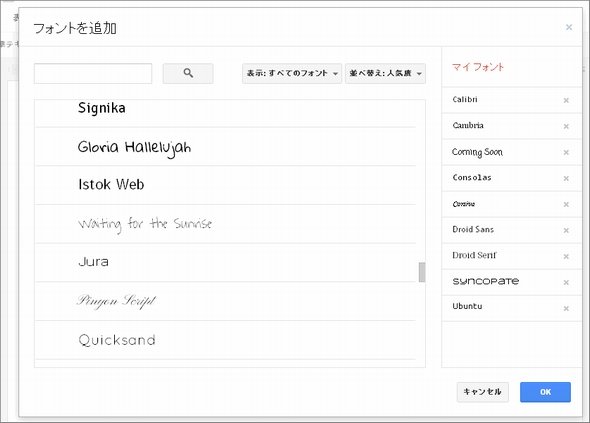Image resolution: width=590 pixels, height=423 pixels.
Task: Remove Ubuntu from My Fonts
Action: coord(566,308)
